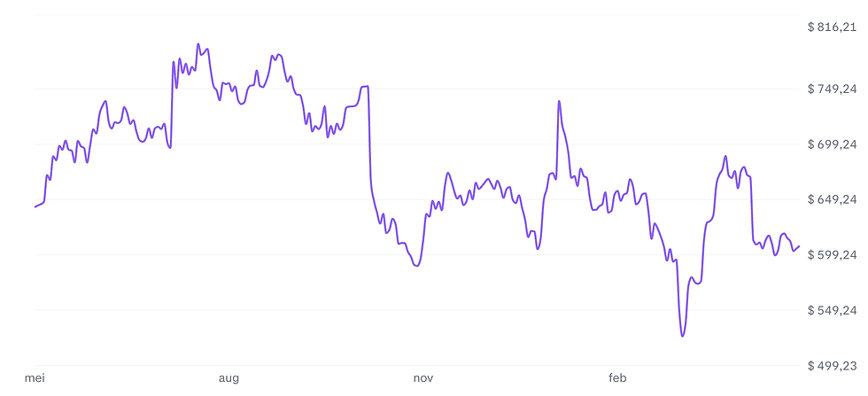Screen dimensions: 868x396
Task: Click the $ 499,23 bottom price label
Action: (833, 366)
